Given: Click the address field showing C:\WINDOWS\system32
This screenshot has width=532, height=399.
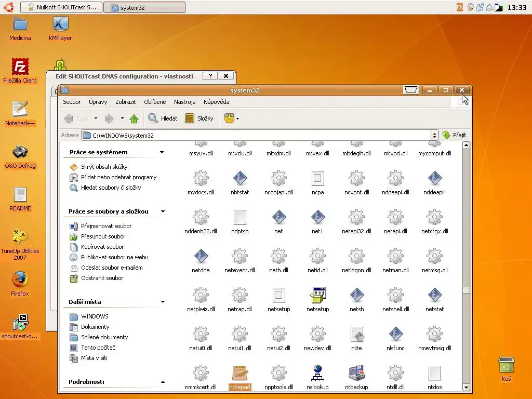Looking at the screenshot, I should click(x=256, y=136).
